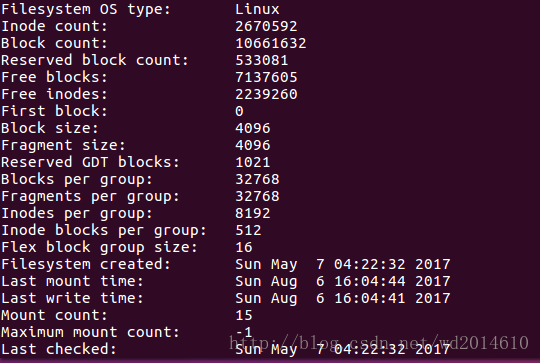Click the 'Flex block group size:' label
Viewport: 540px width, 363px height.
(99, 247)
